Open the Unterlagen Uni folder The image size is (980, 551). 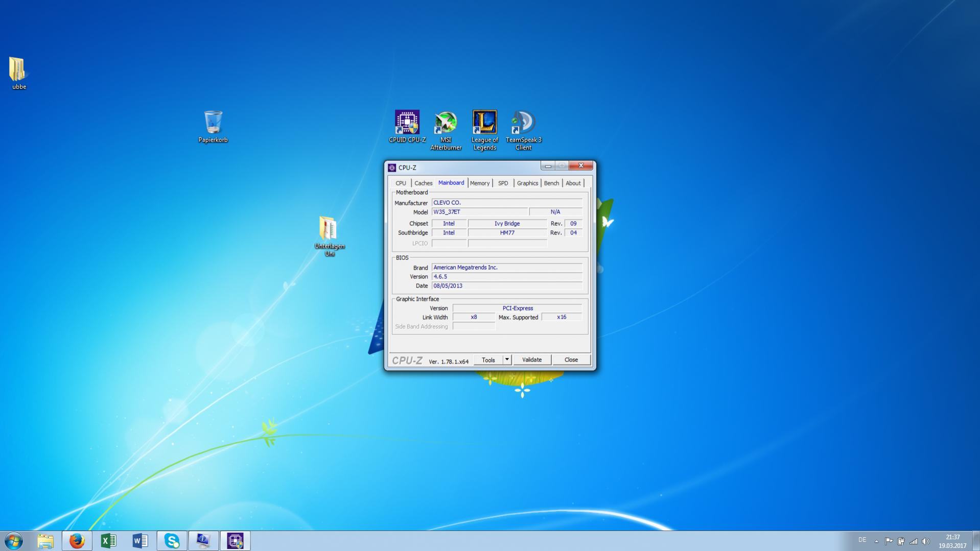pyautogui.click(x=329, y=235)
